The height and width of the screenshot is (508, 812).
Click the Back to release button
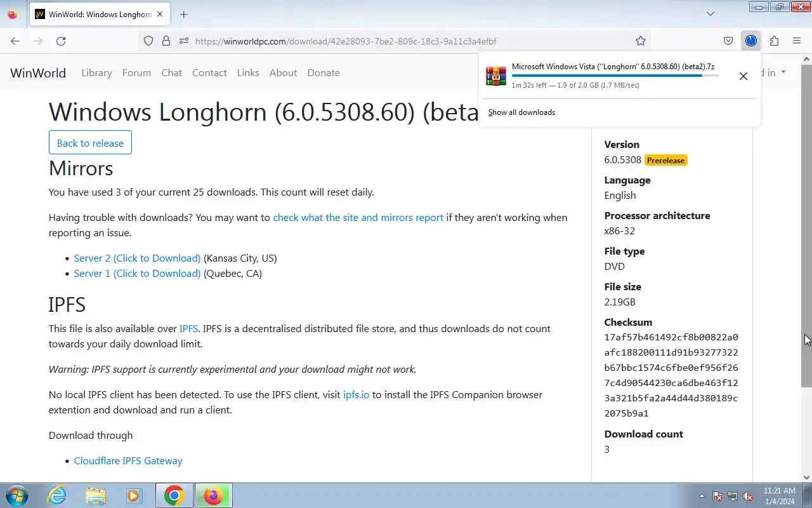(90, 143)
